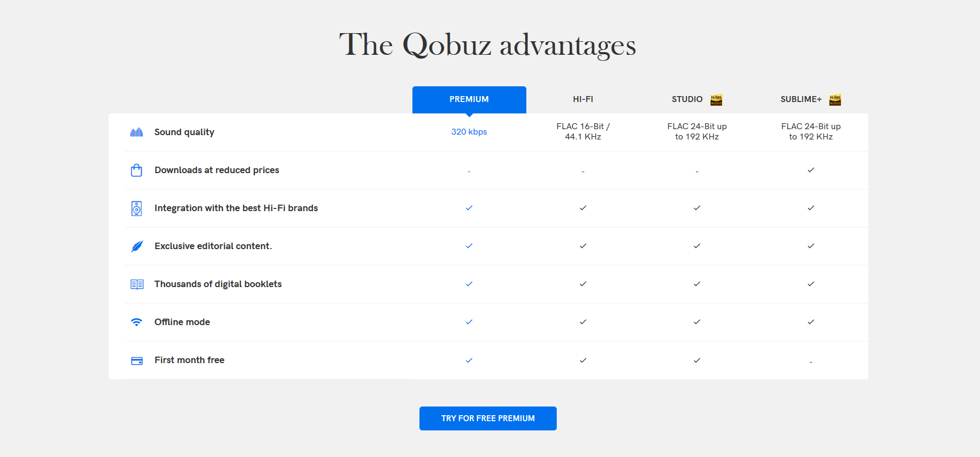Image resolution: width=980 pixels, height=457 pixels.
Task: Open the Sublime+ plan tab
Action: pyautogui.click(x=801, y=99)
